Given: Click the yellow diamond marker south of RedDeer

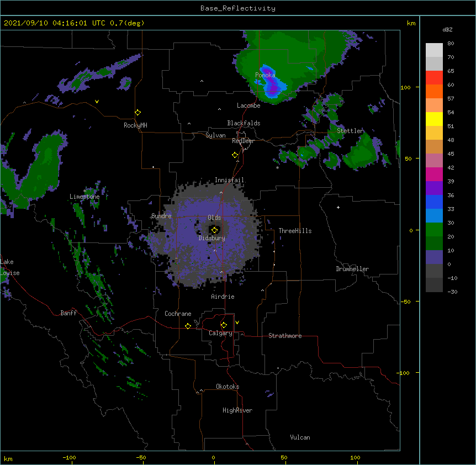Looking at the screenshot, I should [235, 155].
